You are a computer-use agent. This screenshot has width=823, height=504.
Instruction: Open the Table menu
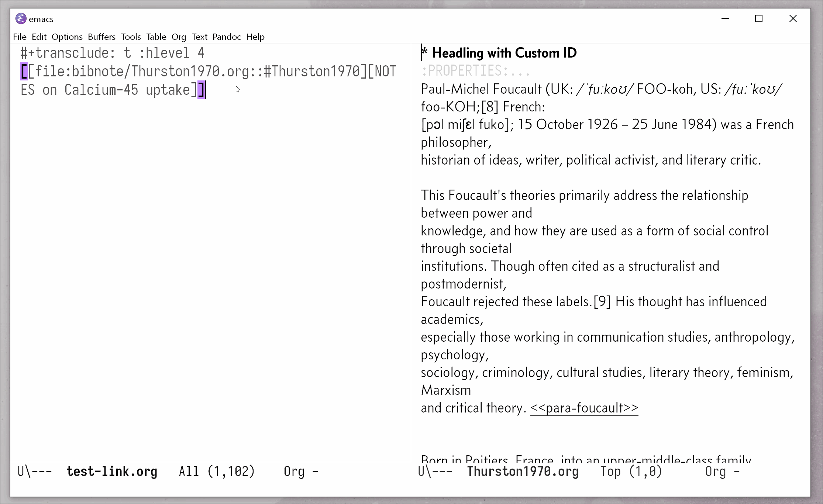pos(156,37)
